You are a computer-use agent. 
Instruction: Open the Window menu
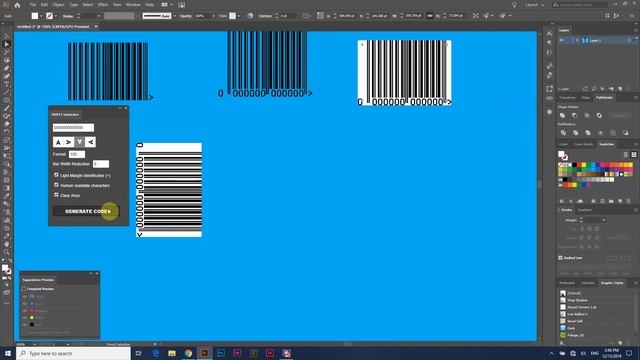tap(133, 5)
